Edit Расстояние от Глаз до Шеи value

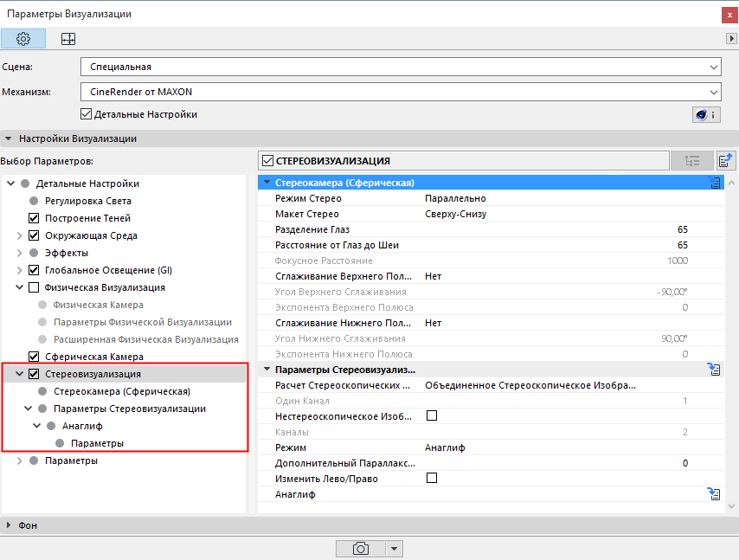tap(683, 245)
